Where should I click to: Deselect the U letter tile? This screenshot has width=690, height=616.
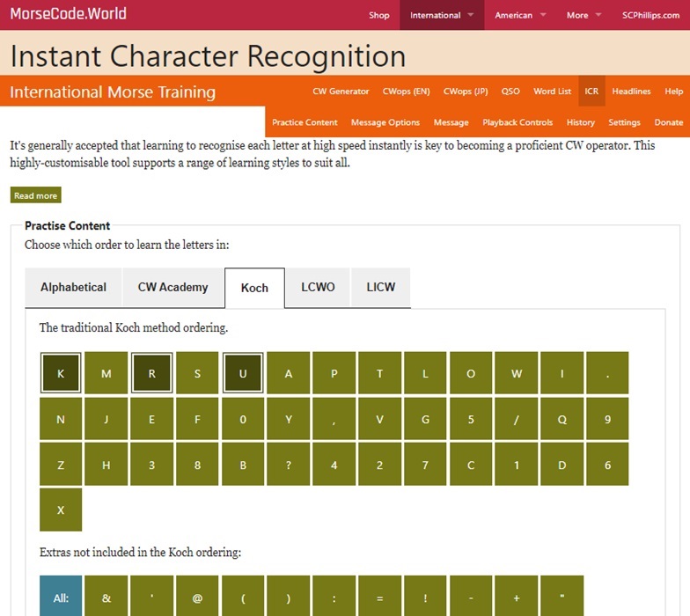(x=243, y=373)
